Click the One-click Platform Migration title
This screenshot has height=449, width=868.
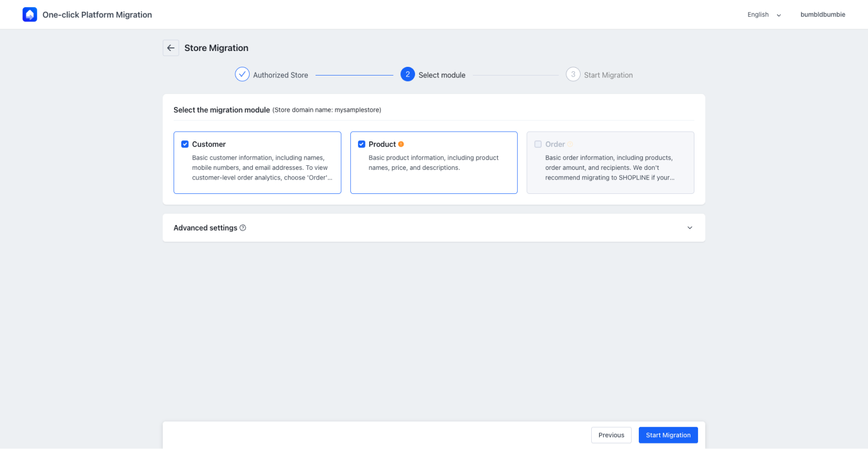(97, 15)
